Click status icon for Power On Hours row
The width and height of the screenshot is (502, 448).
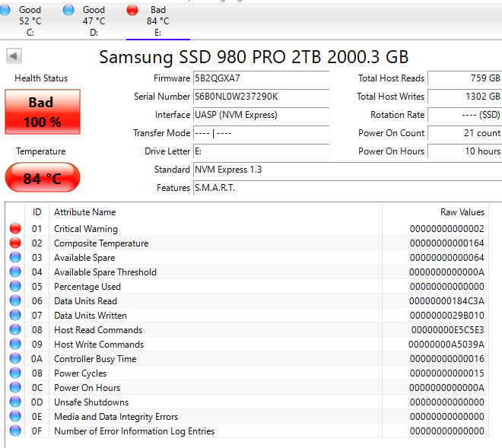(x=15, y=387)
